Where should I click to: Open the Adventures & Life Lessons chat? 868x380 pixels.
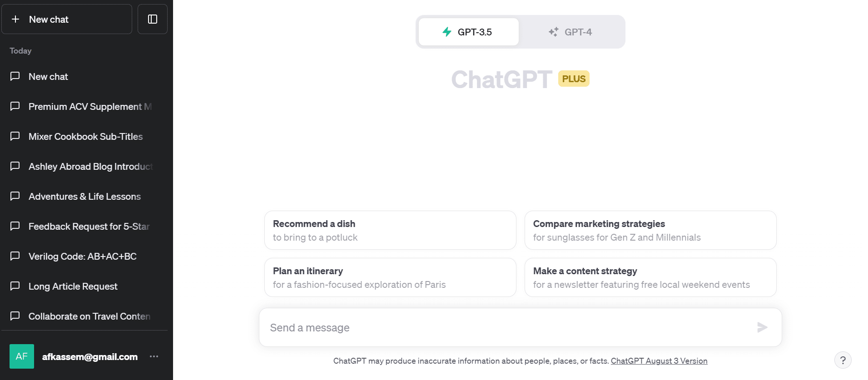click(x=84, y=197)
